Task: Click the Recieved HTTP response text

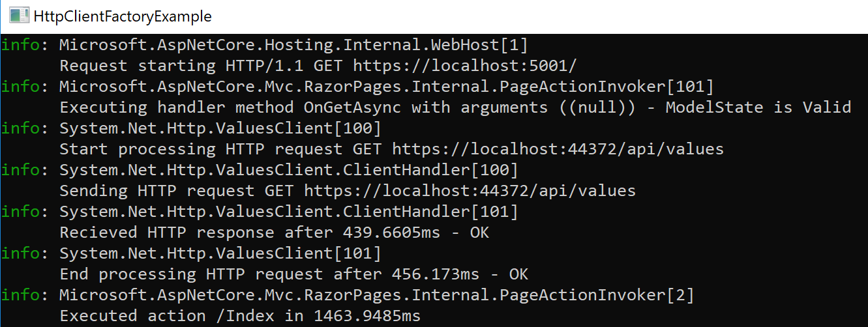Action: (167, 233)
